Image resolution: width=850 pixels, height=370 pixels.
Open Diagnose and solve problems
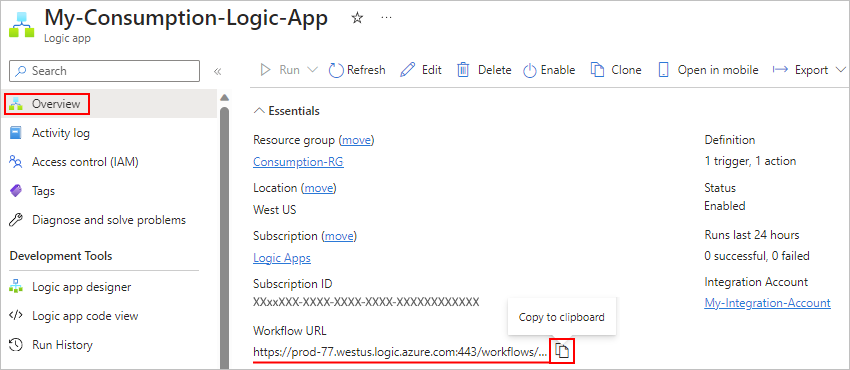[108, 220]
